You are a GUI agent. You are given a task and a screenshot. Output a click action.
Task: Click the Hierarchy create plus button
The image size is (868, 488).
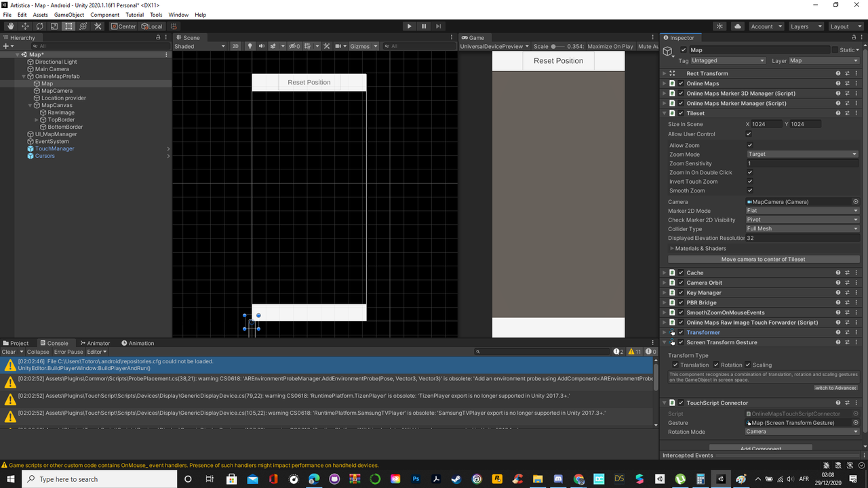coord(7,46)
